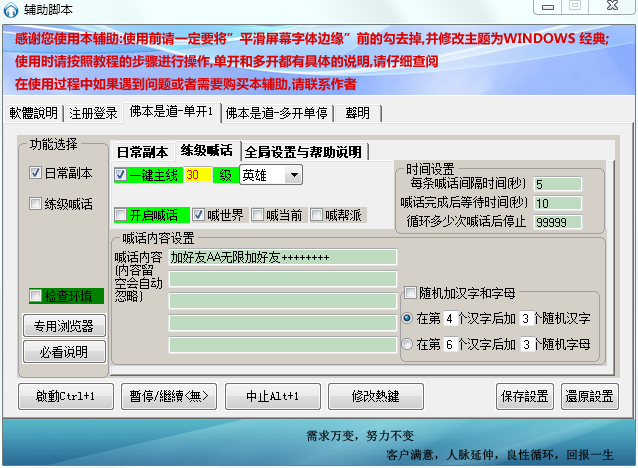638x468 pixels.
Task: Toggle the 喊世界 checkbox
Action: click(x=198, y=214)
